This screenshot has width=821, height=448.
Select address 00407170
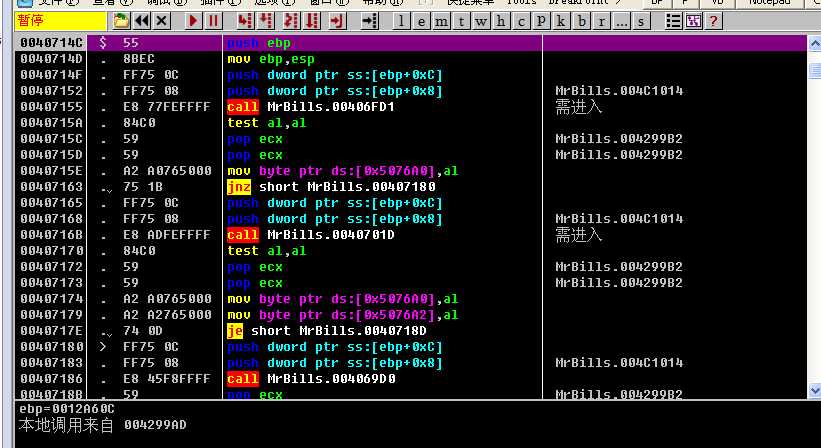[51, 251]
